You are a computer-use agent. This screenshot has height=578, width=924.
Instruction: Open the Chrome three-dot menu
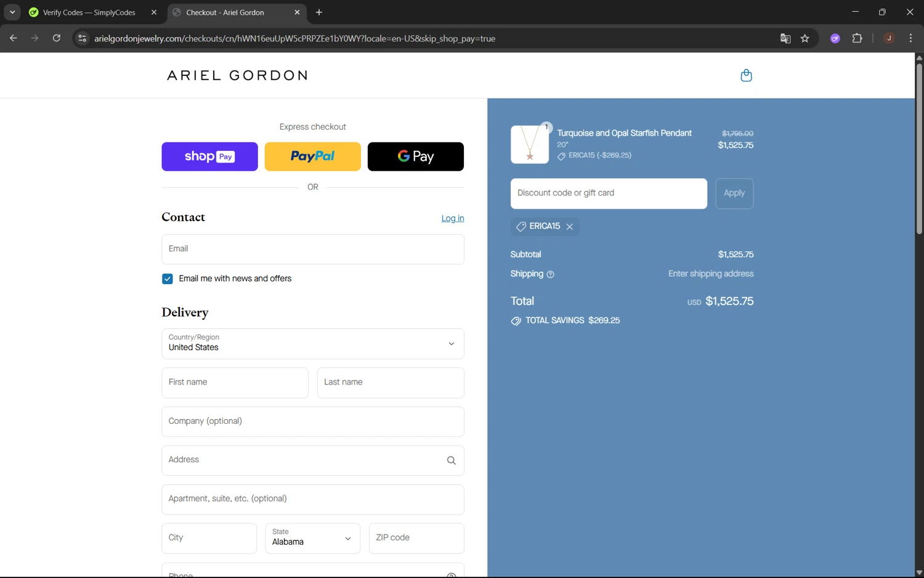coord(910,38)
